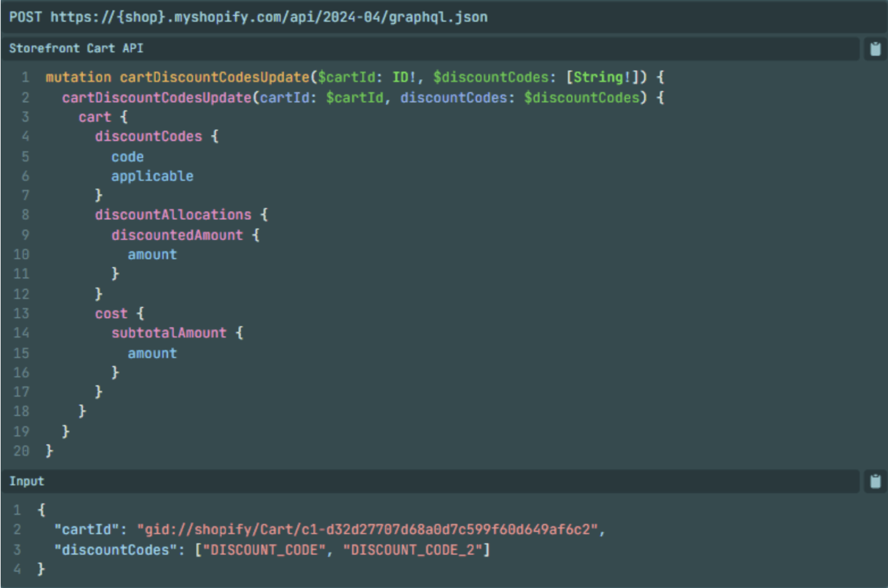Copy the Input JSON variables
Image resolution: width=888 pixels, height=588 pixels.
875,482
